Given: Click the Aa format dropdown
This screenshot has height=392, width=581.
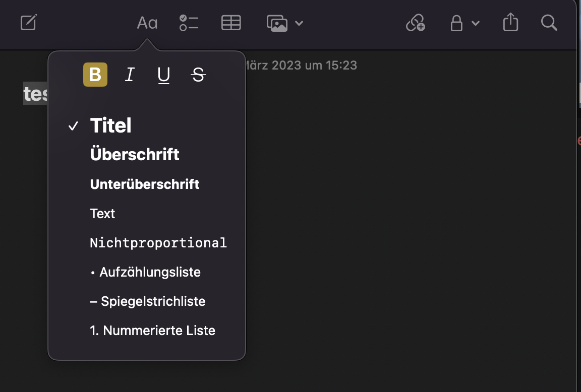Looking at the screenshot, I should [x=146, y=23].
